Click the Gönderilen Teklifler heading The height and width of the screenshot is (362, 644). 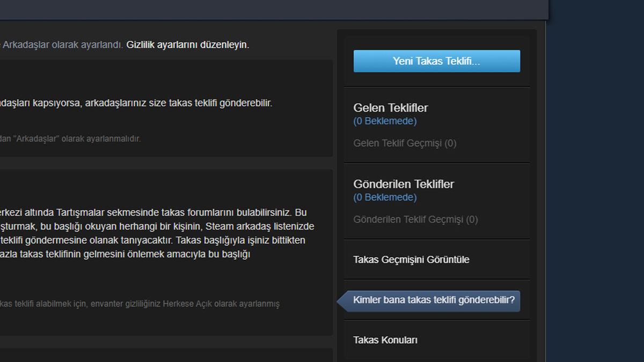(404, 184)
